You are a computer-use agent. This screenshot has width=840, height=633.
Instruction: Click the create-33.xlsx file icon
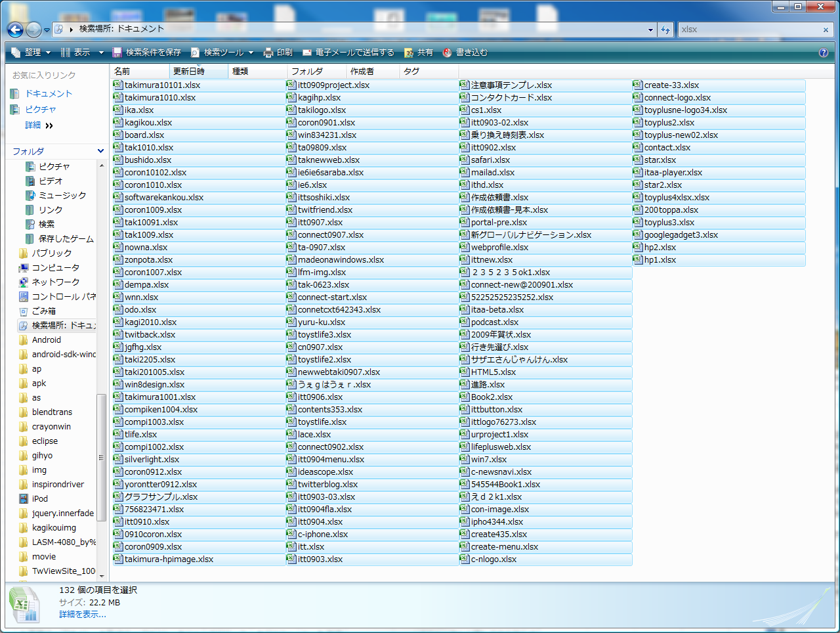(x=638, y=85)
